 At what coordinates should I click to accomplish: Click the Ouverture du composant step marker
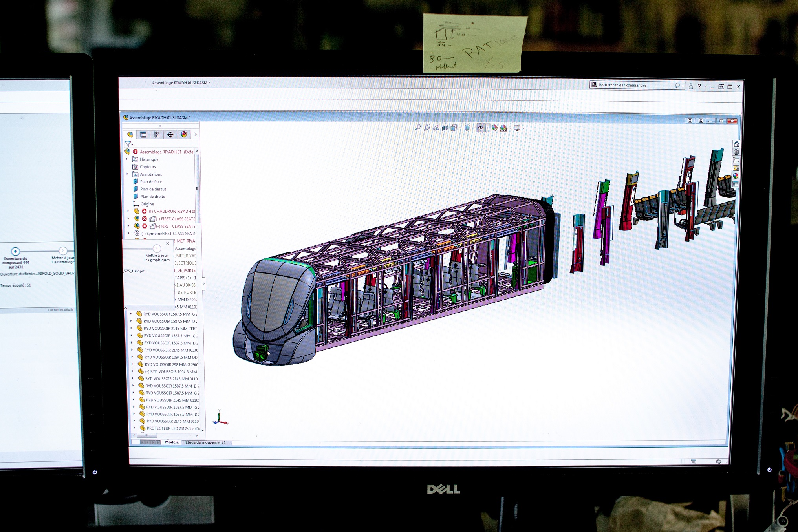[x=15, y=251]
